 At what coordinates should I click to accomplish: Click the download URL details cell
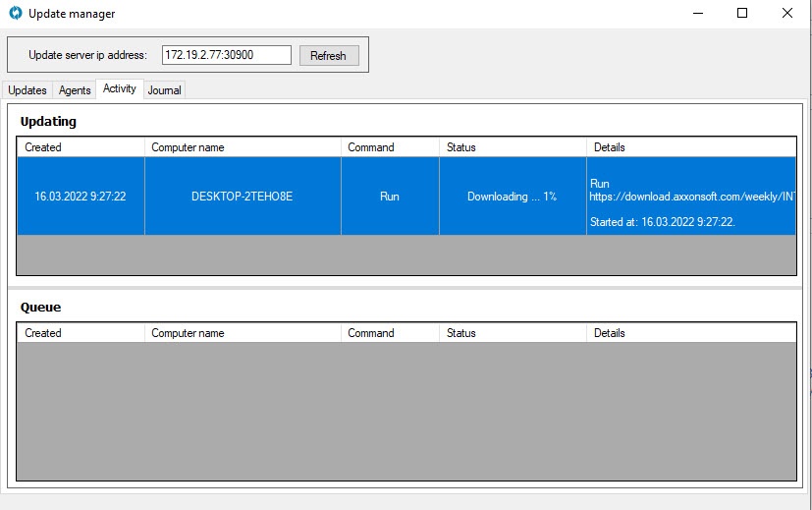point(690,197)
